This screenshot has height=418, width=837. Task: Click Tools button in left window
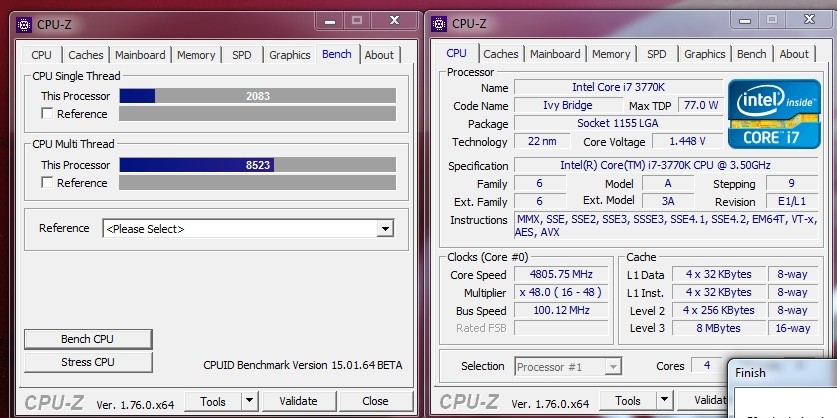pyautogui.click(x=213, y=401)
